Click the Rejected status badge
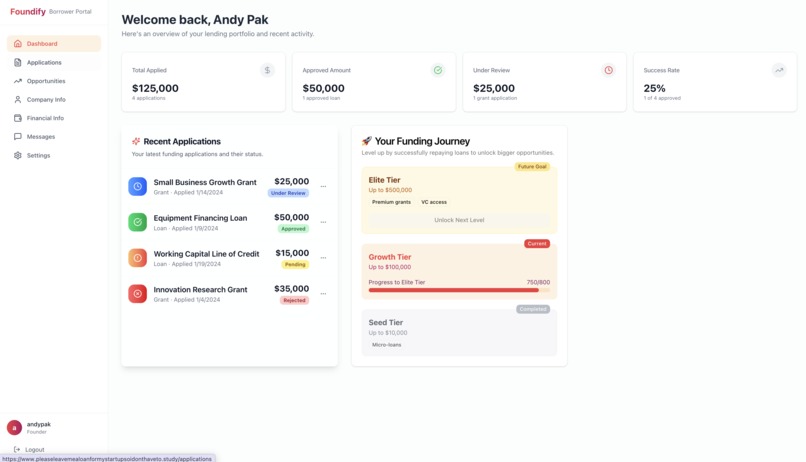This screenshot has height=462, width=806. pos(294,300)
